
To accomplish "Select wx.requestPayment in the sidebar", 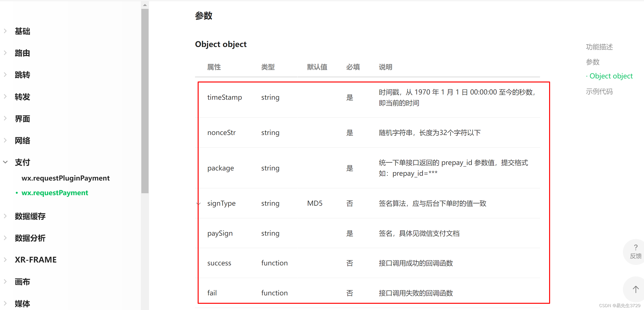I will point(55,193).
